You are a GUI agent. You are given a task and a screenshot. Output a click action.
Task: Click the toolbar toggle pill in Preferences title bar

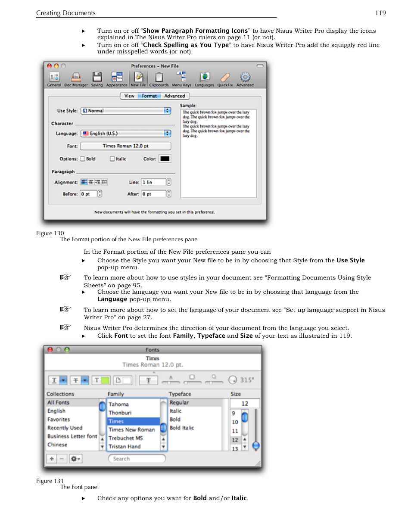[260, 66]
